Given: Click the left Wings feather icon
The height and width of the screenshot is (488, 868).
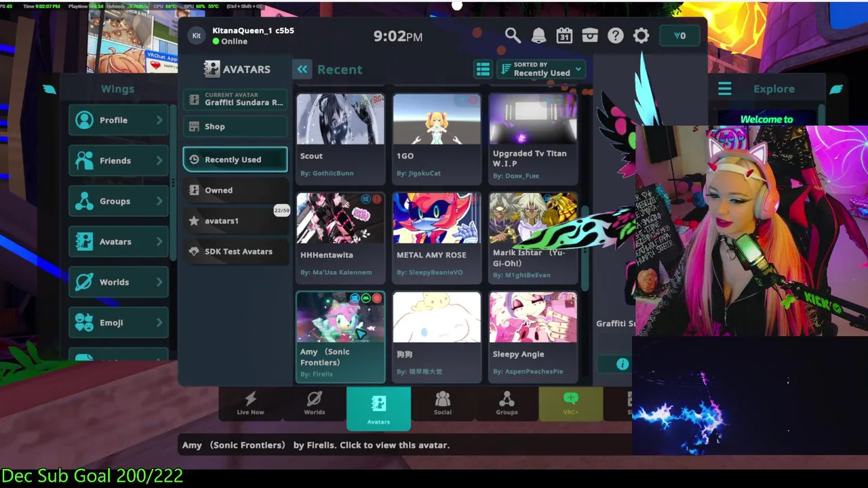Looking at the screenshot, I should [50, 89].
